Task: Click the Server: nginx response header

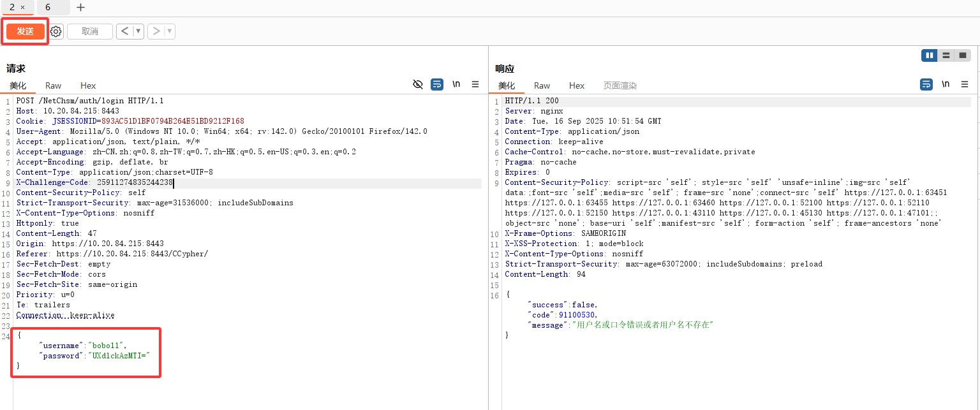Action: (534, 111)
